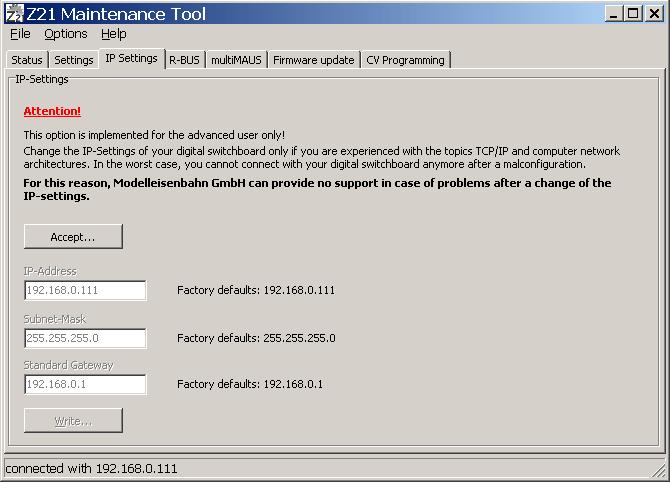Maximize the Z21 Maintenance Tool window
The width and height of the screenshot is (670, 483).
(633, 14)
